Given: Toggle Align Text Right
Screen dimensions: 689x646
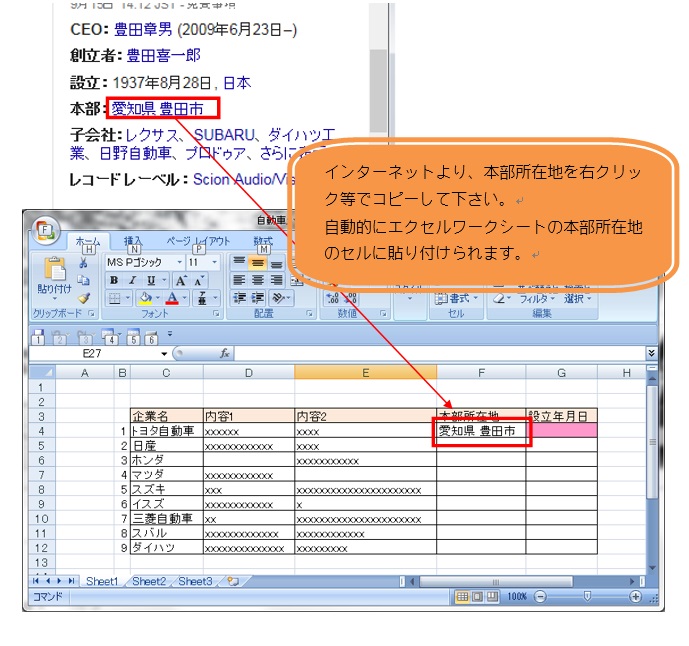Looking at the screenshot, I should 276,280.
